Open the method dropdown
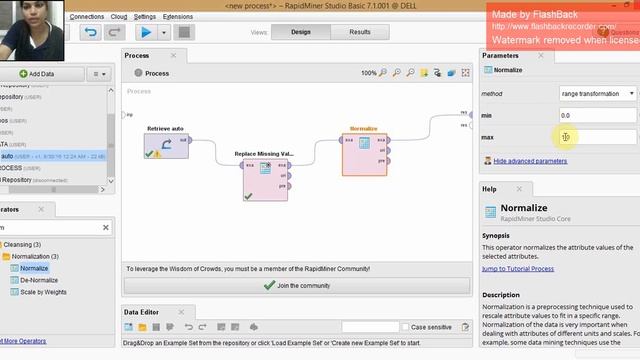640x360 pixels. point(598,93)
